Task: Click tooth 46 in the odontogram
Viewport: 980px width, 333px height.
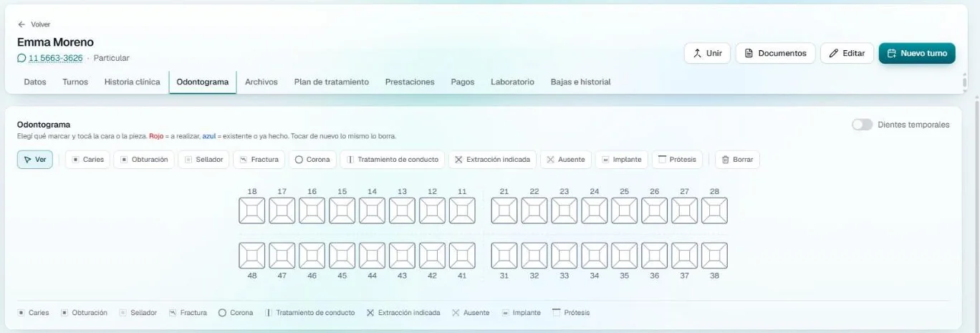Action: pyautogui.click(x=312, y=256)
